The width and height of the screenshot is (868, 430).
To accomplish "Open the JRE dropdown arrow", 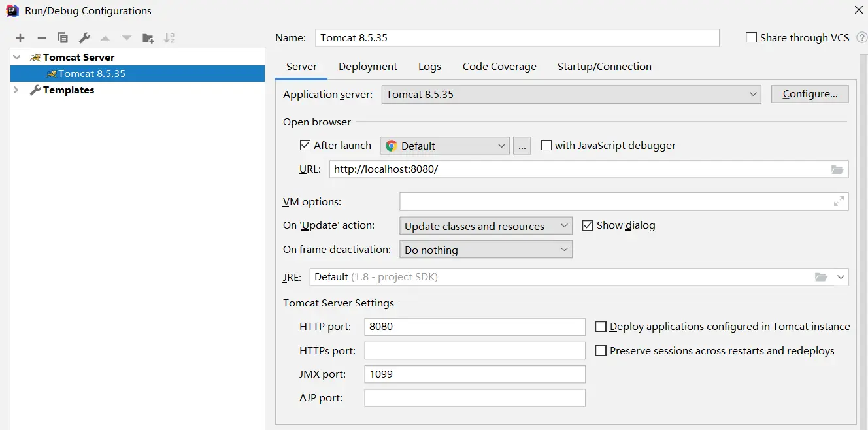I will pyautogui.click(x=841, y=277).
